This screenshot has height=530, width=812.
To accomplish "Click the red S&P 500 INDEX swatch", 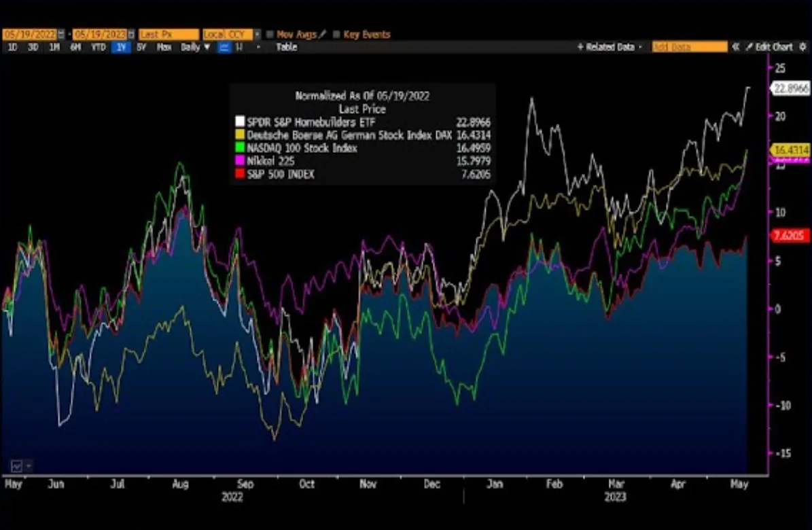I will pyautogui.click(x=240, y=174).
